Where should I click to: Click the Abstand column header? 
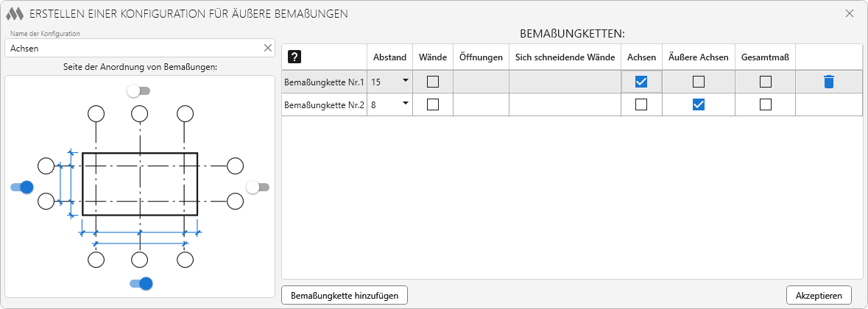pyautogui.click(x=389, y=57)
